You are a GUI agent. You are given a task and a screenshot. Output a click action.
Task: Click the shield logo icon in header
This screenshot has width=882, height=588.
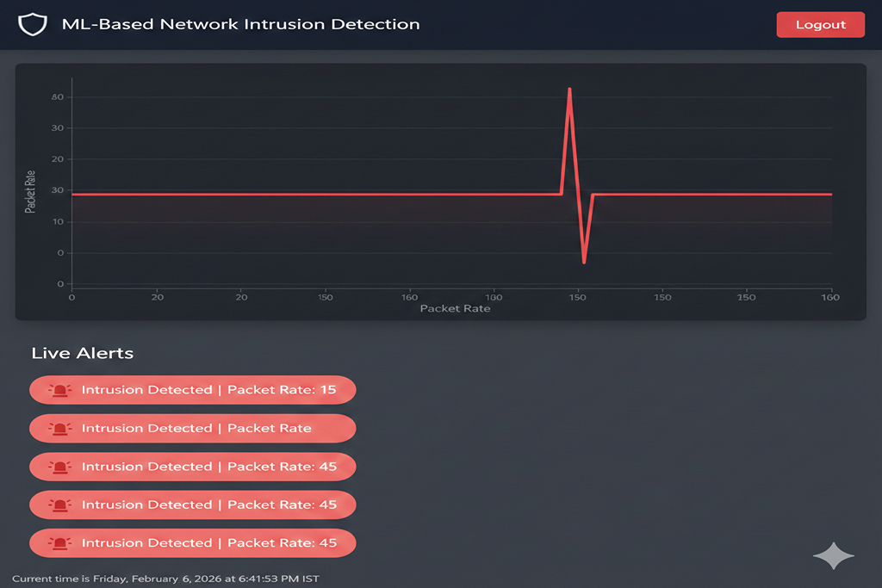point(32,24)
